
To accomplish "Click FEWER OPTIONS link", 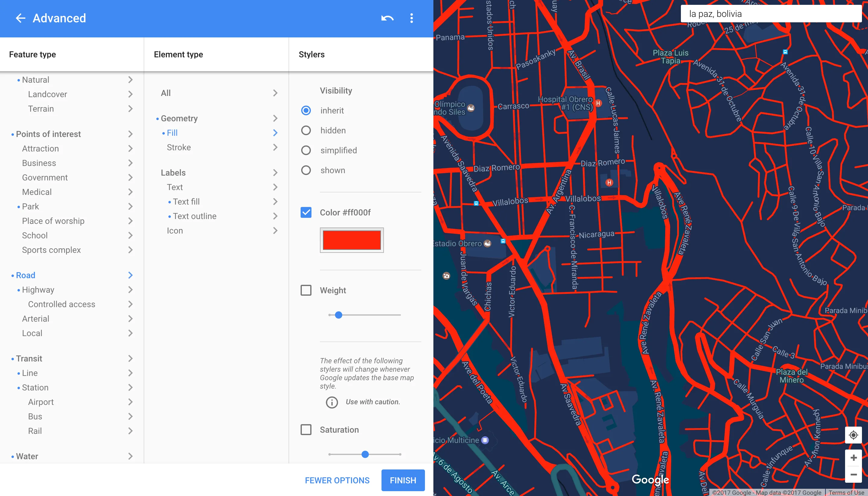I will click(x=337, y=480).
